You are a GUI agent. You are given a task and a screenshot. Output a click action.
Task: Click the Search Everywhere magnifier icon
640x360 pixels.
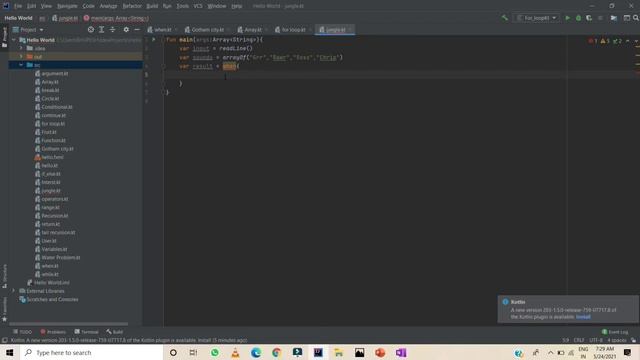click(x=636, y=18)
